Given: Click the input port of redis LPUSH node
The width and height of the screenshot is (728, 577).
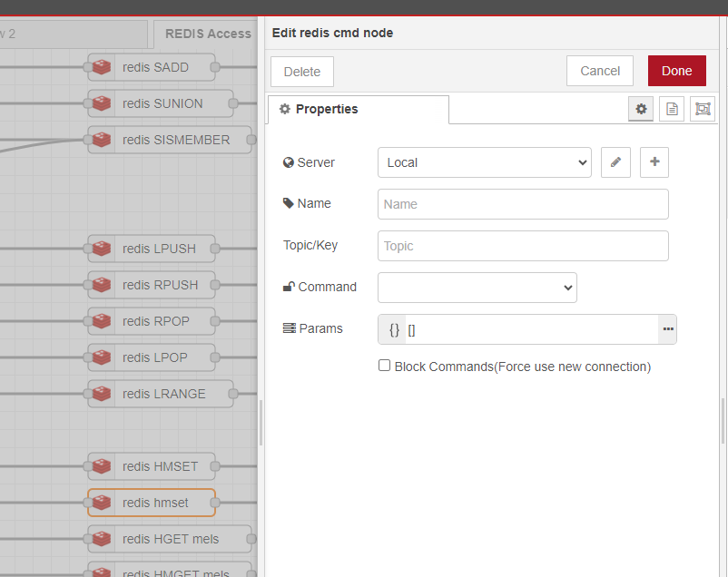Looking at the screenshot, I should (88, 249).
